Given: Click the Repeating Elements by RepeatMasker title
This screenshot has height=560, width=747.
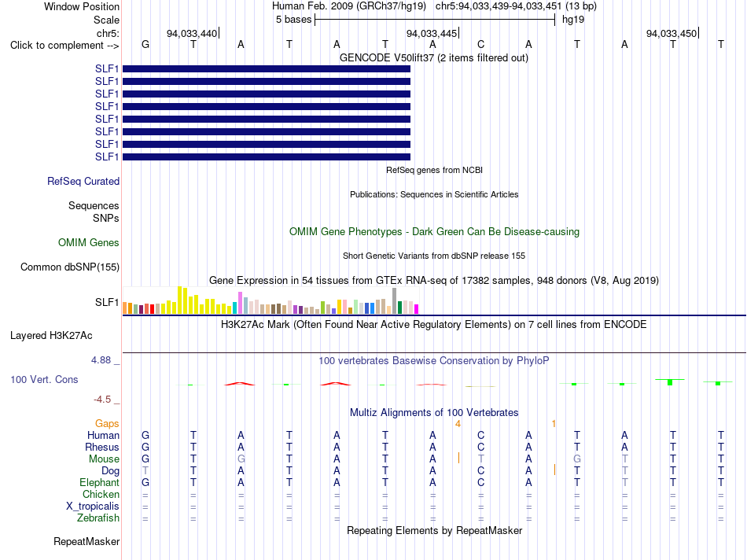Looking at the screenshot, I should [435, 530].
